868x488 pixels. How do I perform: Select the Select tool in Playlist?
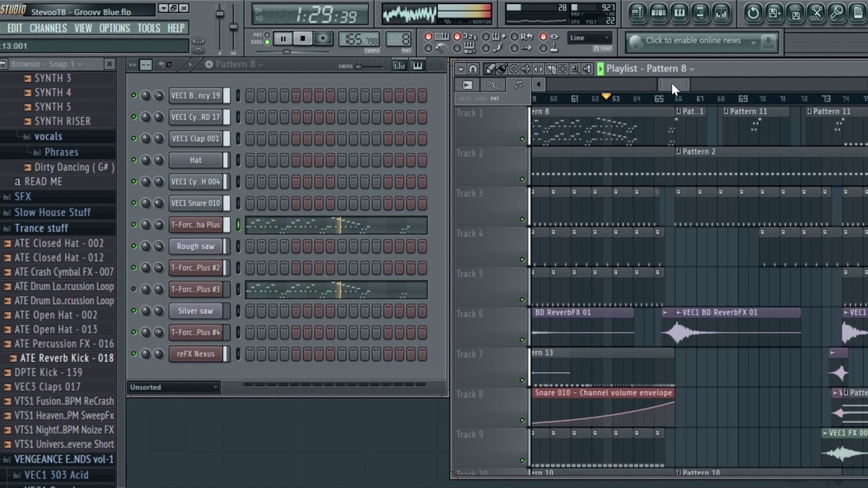pyautogui.click(x=562, y=68)
